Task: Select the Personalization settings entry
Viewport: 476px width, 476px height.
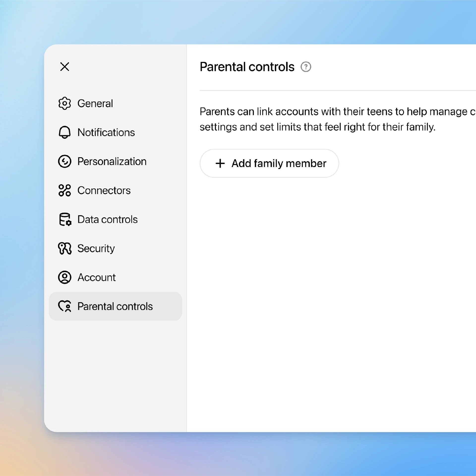Action: point(112,161)
